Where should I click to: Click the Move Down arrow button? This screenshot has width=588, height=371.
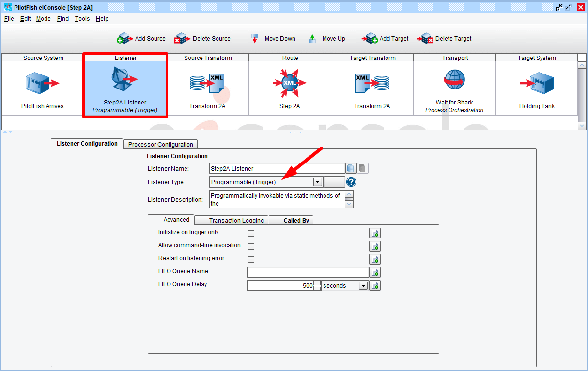click(x=273, y=39)
